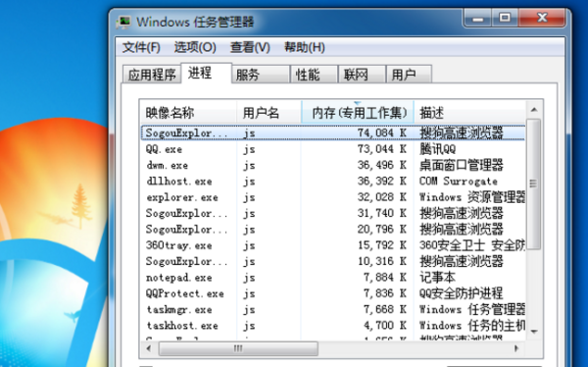Click the 360安全卫士 description cell
Image resolution: width=588 pixels, height=367 pixels.
471,245
